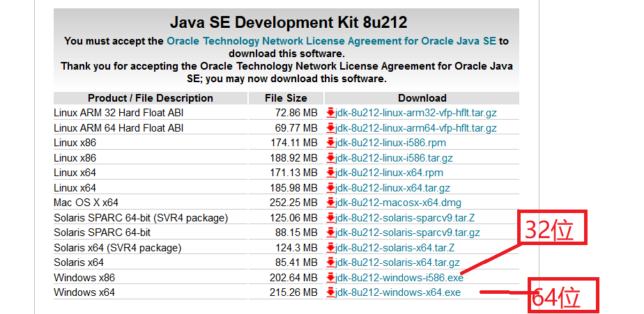
Task: Download jdk-8u212-linux-arm64-vfp-hflt.tar.gz link
Action: [416, 128]
